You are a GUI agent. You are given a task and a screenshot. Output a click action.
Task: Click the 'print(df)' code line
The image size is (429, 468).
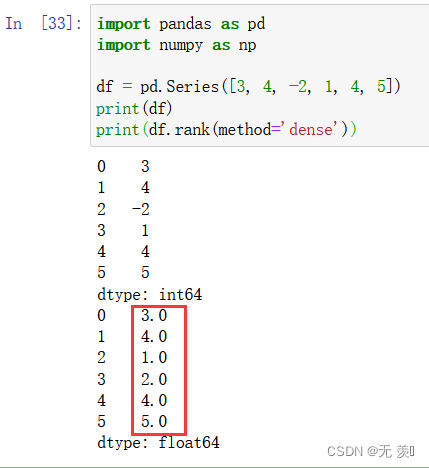[134, 109]
